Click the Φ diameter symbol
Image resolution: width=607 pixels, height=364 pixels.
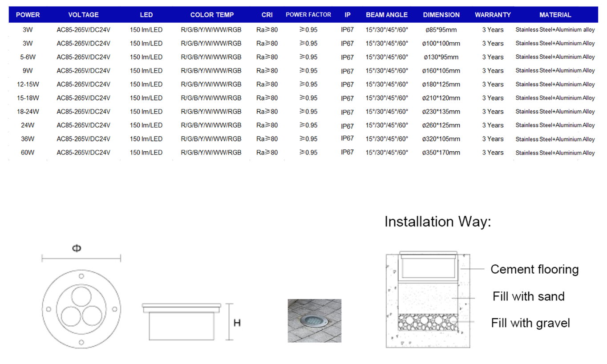point(77,248)
